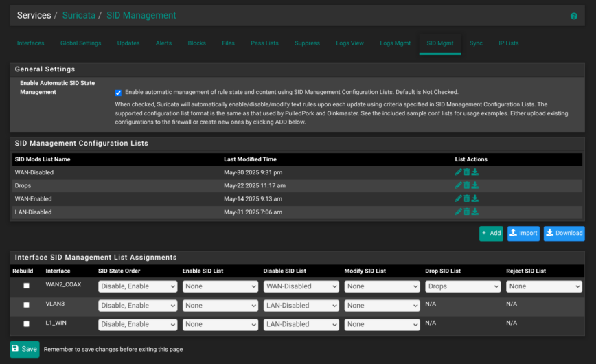Open Drop SID List dropdown showing Drops

pos(463,286)
